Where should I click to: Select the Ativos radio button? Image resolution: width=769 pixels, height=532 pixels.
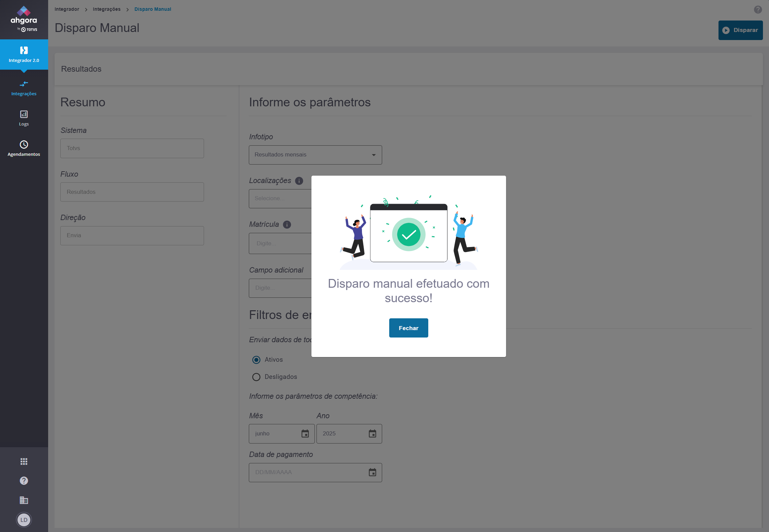[256, 360]
